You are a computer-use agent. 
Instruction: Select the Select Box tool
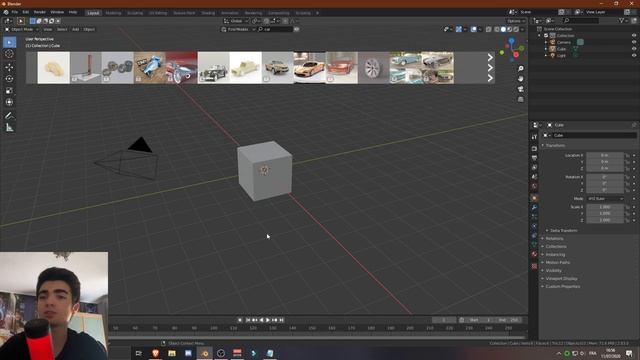point(9,42)
